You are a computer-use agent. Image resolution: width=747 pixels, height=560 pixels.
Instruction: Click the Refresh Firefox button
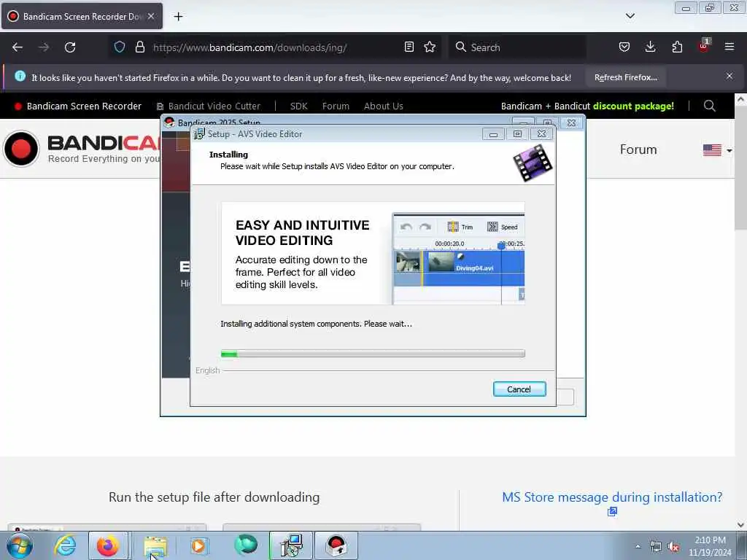coord(625,77)
